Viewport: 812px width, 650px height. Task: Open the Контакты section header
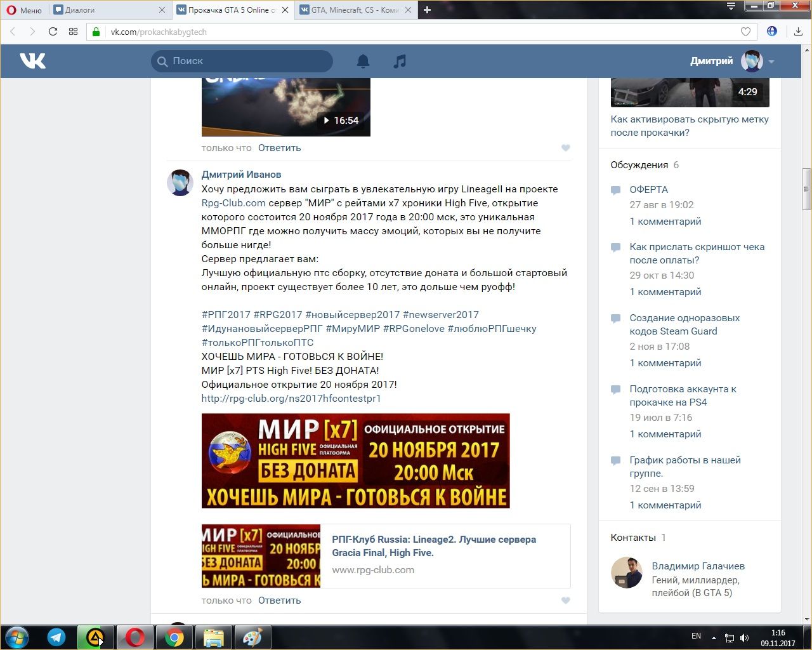click(x=633, y=538)
